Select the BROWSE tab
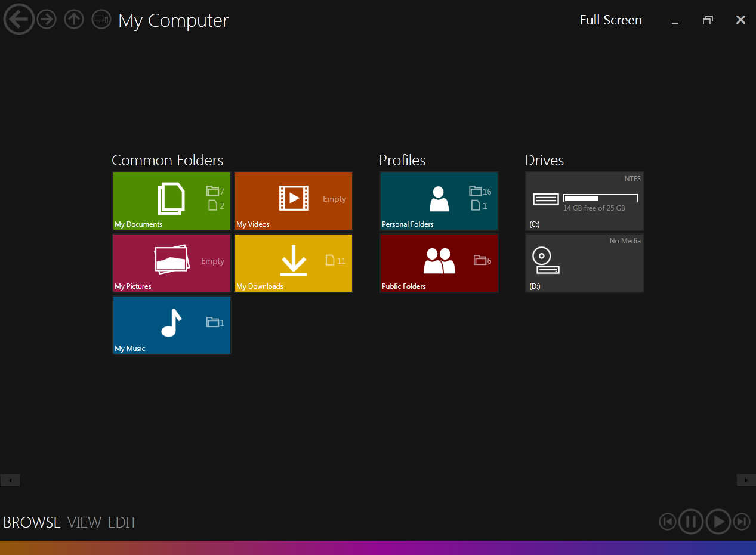 [x=32, y=523]
